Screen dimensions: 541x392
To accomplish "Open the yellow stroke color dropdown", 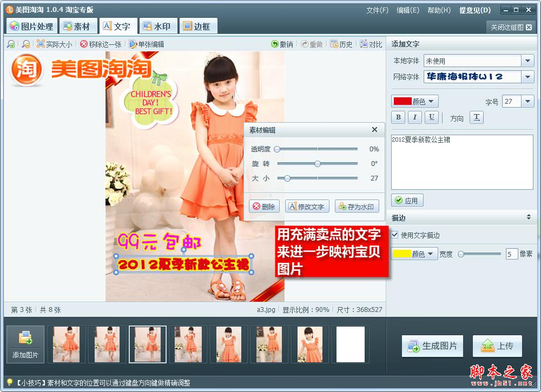I will pyautogui.click(x=414, y=254).
